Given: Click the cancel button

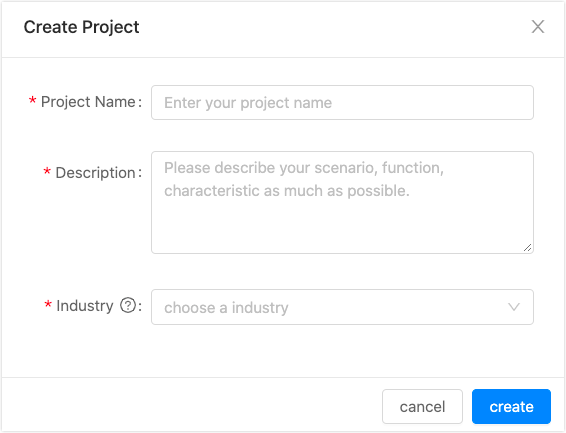Looking at the screenshot, I should tap(422, 406).
